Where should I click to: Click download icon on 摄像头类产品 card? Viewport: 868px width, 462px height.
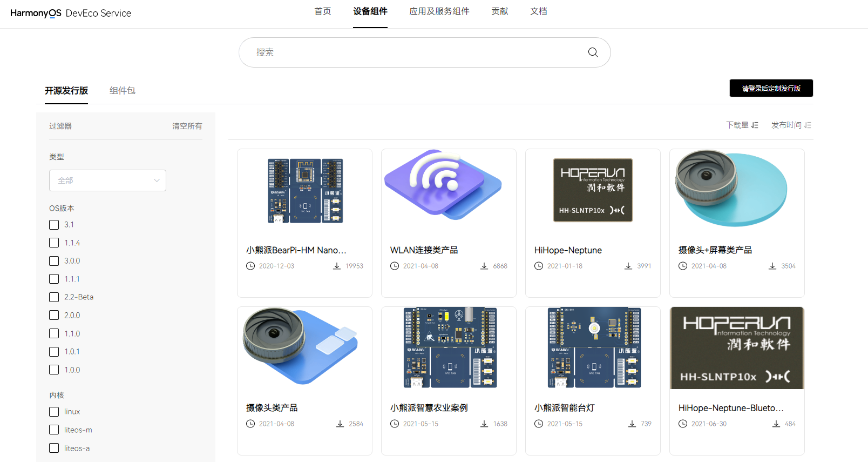coord(340,424)
